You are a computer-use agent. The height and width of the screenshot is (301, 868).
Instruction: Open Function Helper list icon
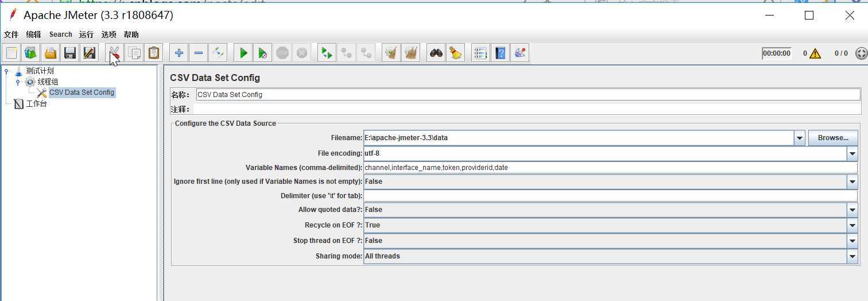click(x=481, y=53)
